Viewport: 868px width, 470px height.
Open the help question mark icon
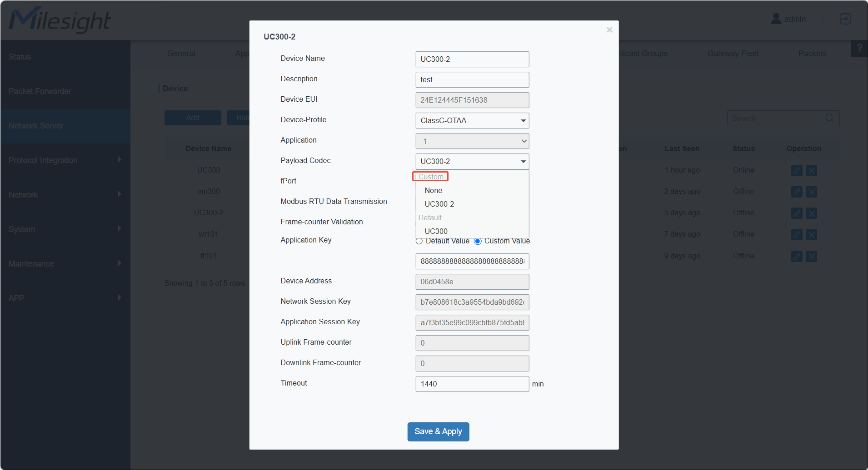[859, 48]
